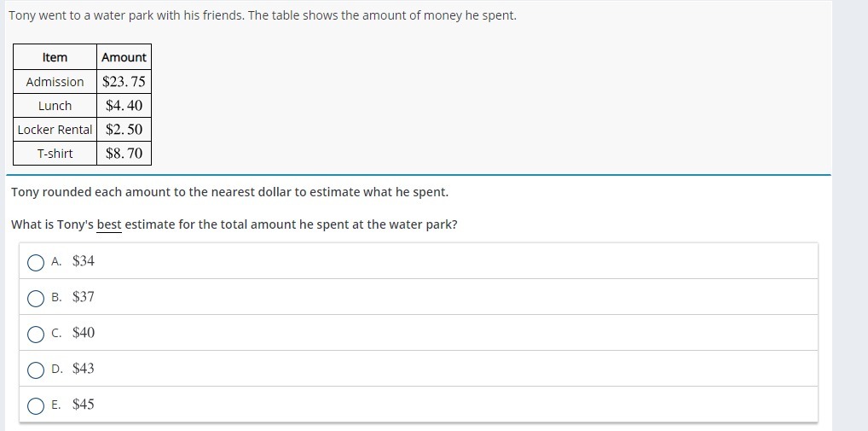This screenshot has width=868, height=431.
Task: Click the Admission row label
Action: coord(55,82)
